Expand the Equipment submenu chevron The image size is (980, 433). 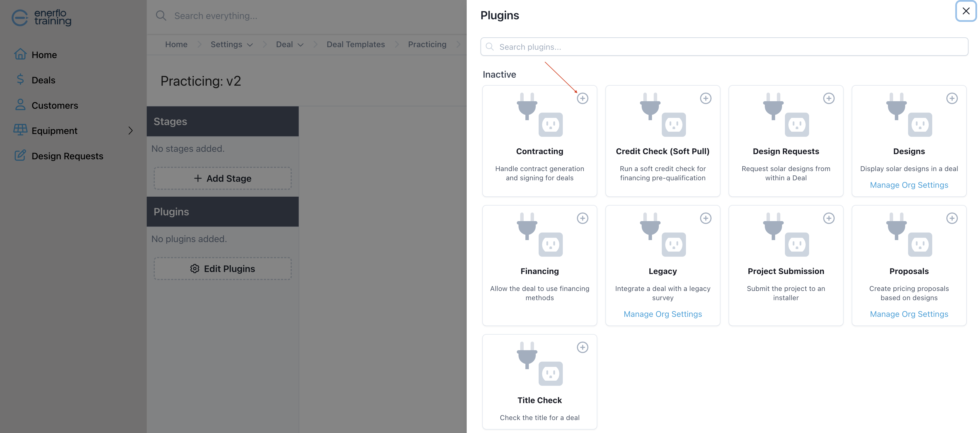point(131,131)
